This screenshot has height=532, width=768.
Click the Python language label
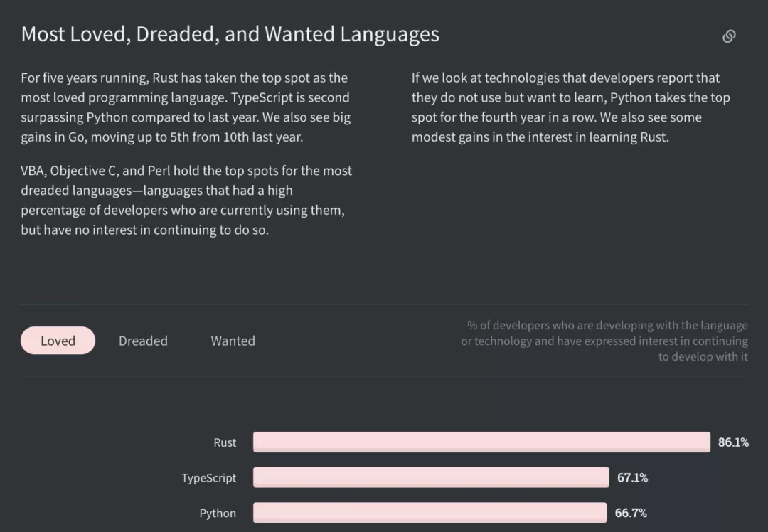218,513
